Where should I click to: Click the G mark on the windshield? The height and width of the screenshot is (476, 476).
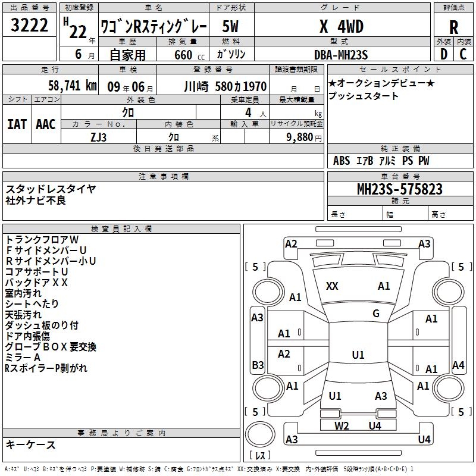pyautogui.click(x=375, y=314)
